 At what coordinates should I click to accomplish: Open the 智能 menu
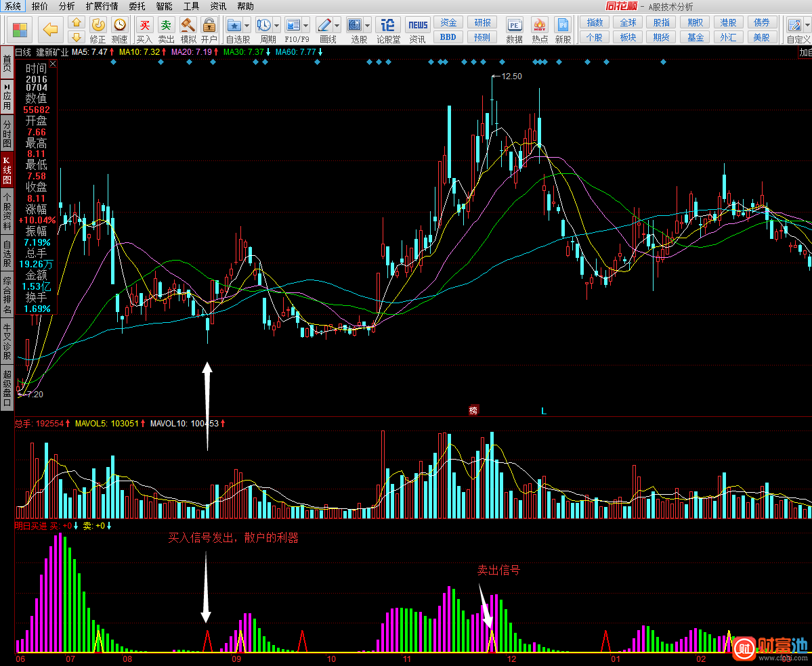(x=164, y=6)
